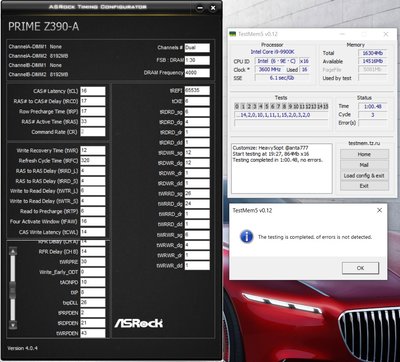Click the Exit button in TestMem5

(x=364, y=186)
